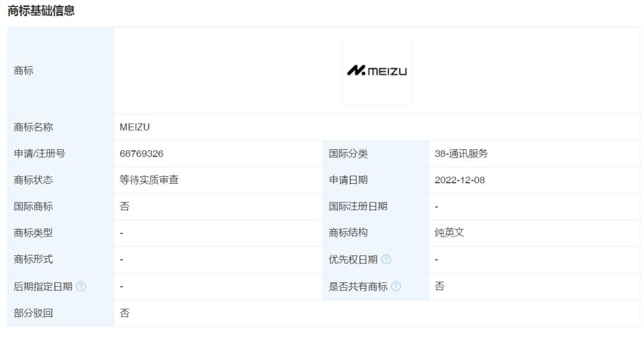This screenshot has width=644, height=339.
Task: Click help icon next to 优先权日期
Action: [x=386, y=260]
